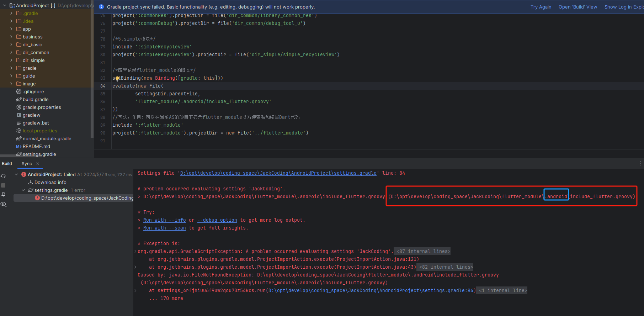Click the gray Stop square button
The width and height of the screenshot is (644, 316).
(3, 185)
